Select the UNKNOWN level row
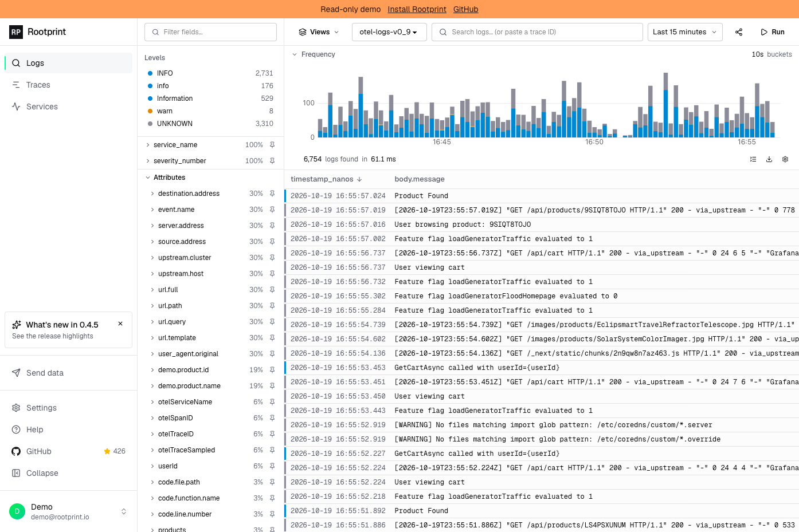 [210, 124]
